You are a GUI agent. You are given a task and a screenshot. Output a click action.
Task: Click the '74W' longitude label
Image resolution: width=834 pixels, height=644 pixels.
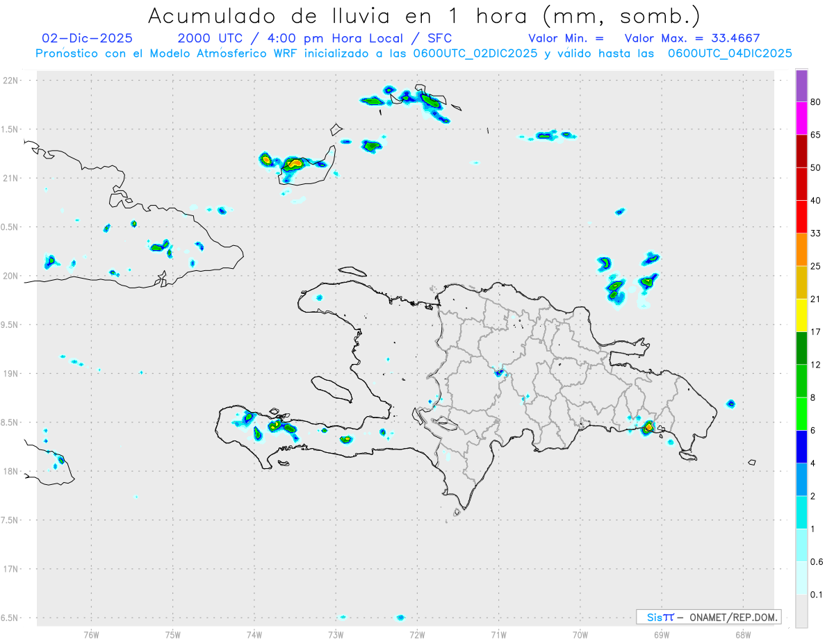tap(254, 634)
